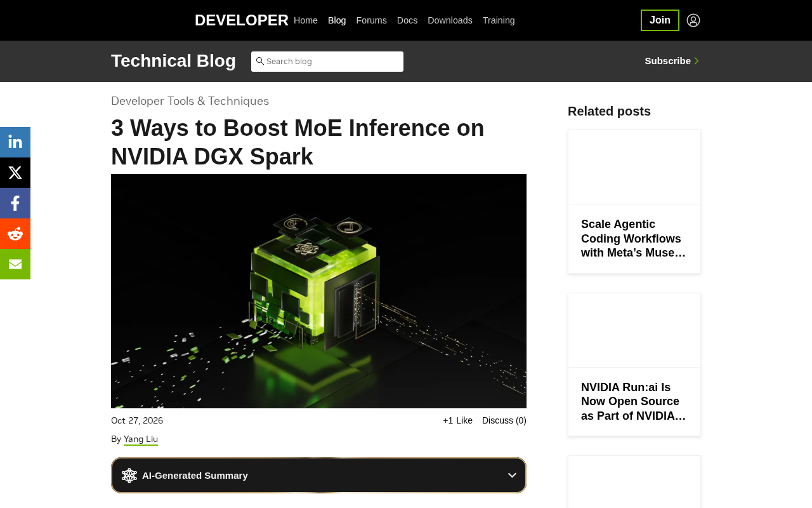Share the post on X
Screen dimensions: 812x508
point(15,173)
